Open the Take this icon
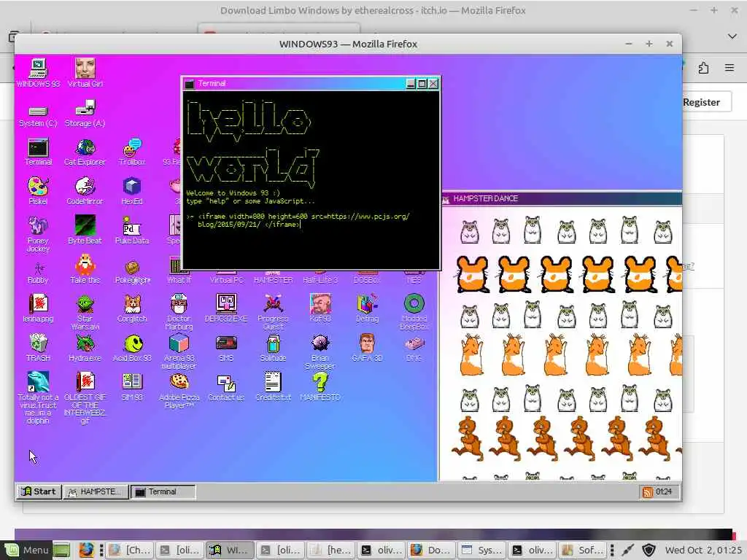 pyautogui.click(x=85, y=269)
